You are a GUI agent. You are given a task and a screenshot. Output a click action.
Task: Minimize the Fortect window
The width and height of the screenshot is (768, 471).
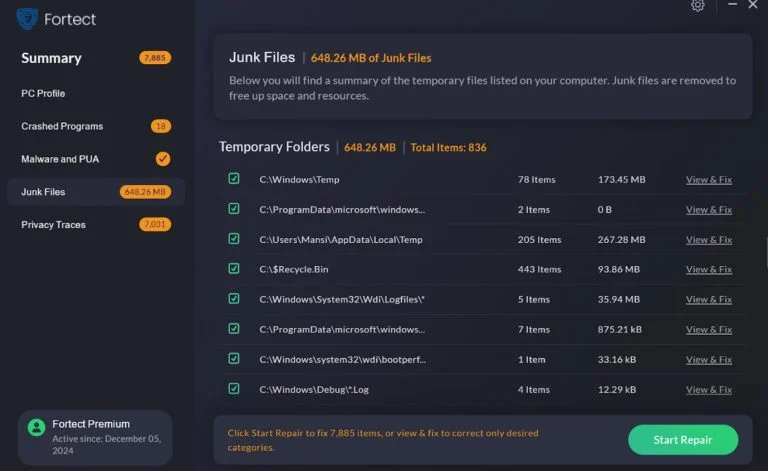click(731, 5)
